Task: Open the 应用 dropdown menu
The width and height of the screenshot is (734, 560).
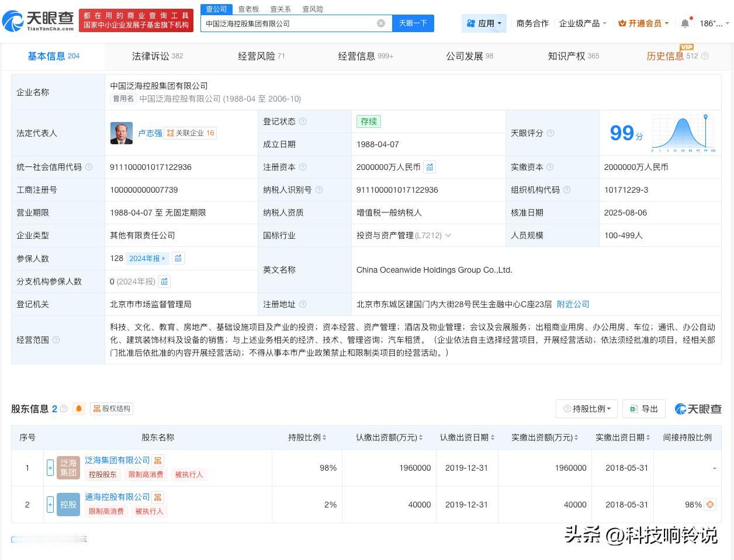Action: [484, 23]
